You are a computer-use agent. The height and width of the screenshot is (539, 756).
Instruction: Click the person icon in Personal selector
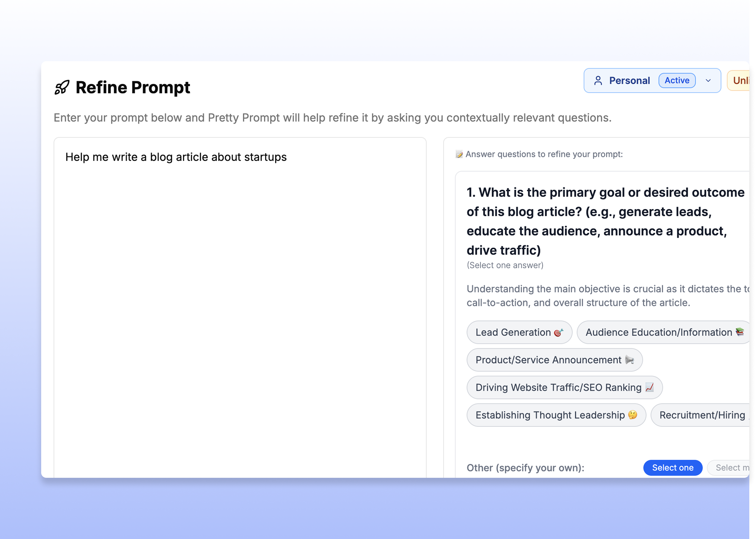[x=598, y=81]
